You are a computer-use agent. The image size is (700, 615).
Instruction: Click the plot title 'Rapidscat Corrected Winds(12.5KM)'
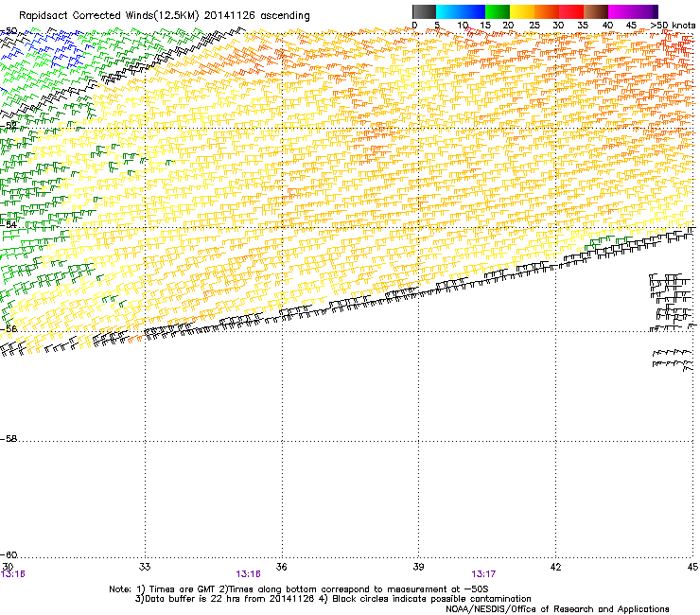[x=109, y=16]
